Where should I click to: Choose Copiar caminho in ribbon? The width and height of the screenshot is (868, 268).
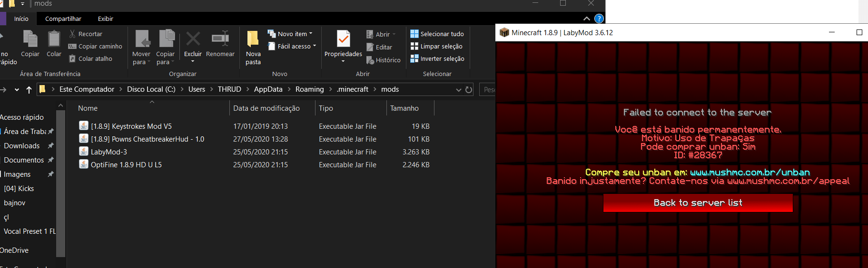pos(95,46)
